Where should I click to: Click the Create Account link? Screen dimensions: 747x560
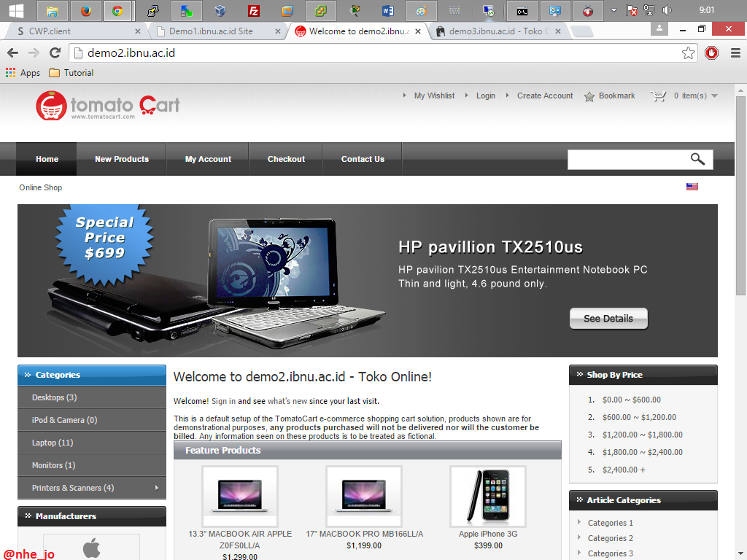coord(544,96)
